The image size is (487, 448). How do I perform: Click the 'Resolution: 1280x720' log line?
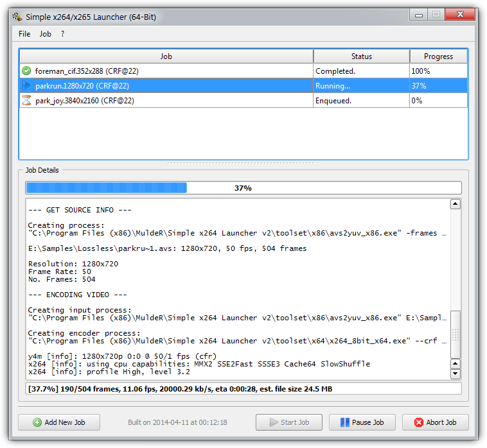tap(73, 264)
